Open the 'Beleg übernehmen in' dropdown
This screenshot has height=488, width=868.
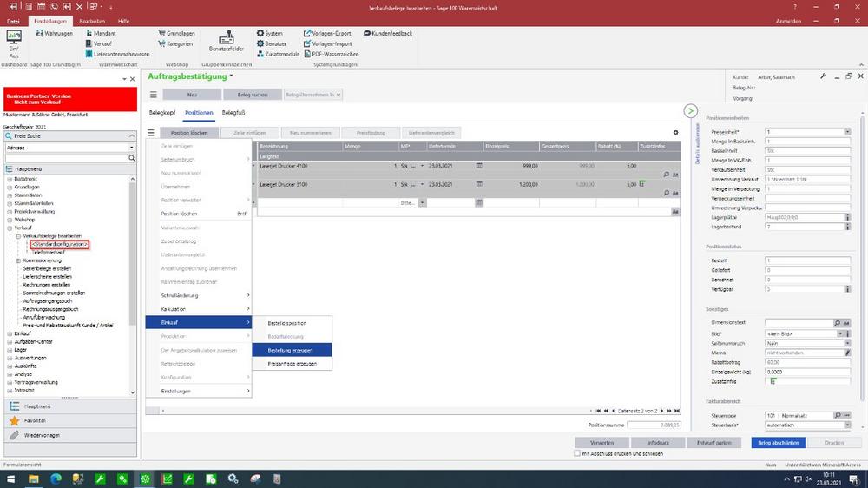click(313, 94)
